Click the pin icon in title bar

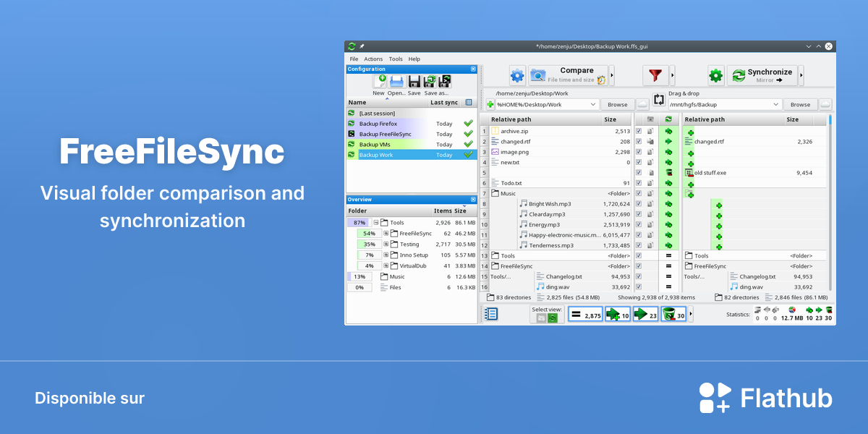(x=362, y=46)
